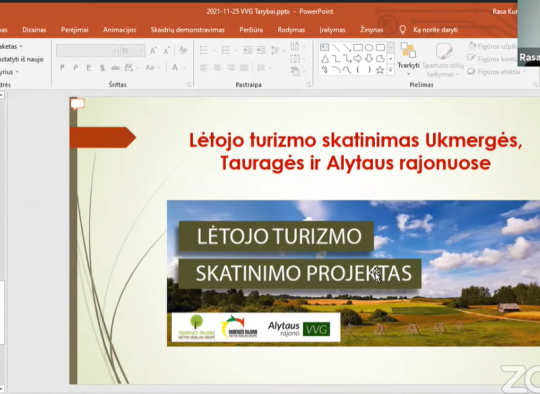
Task: Select the elbow connector shape
Action: click(336, 59)
